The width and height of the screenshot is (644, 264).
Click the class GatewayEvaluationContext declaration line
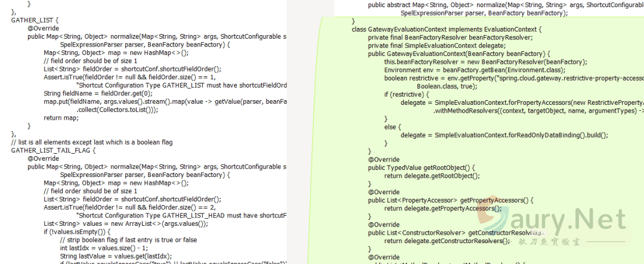click(x=447, y=29)
